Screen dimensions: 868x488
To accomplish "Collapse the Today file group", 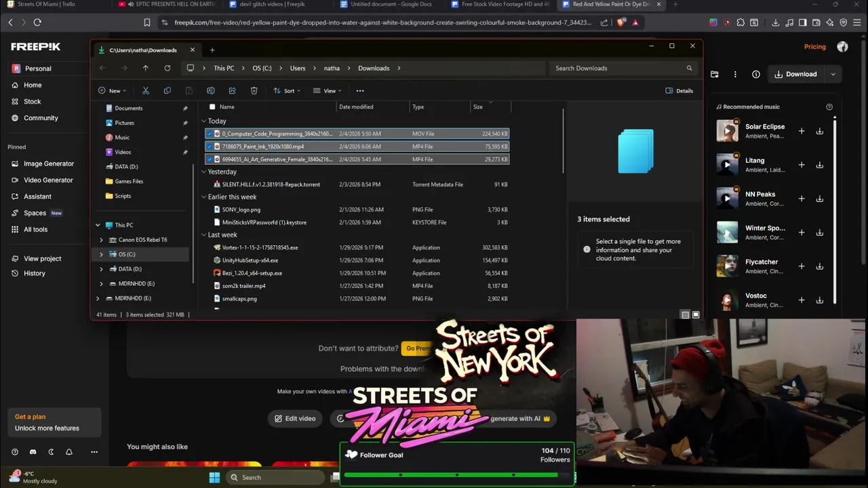I will (204, 121).
